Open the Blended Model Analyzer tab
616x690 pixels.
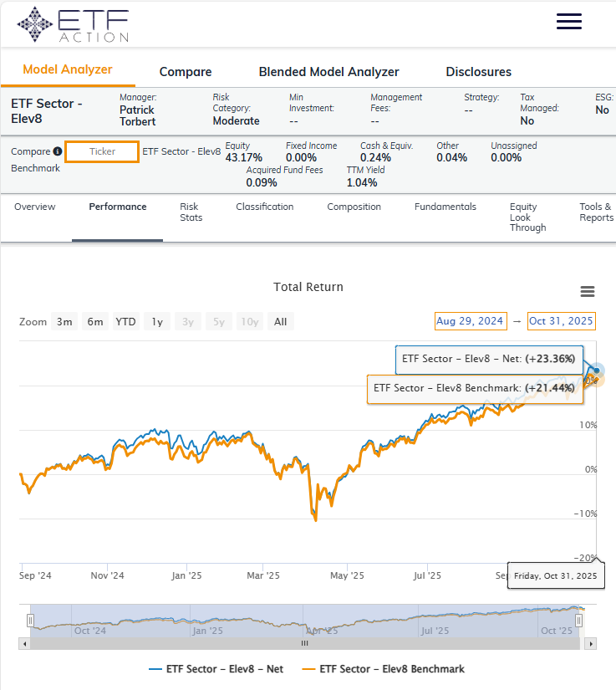point(328,72)
